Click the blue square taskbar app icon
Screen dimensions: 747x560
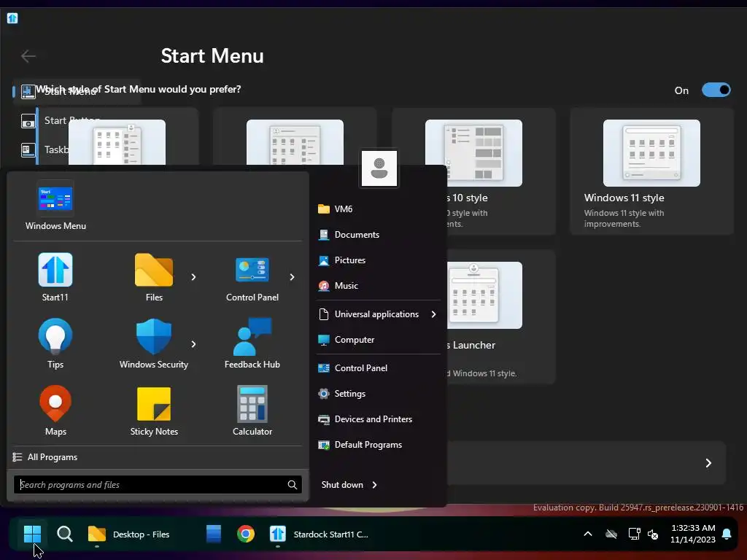tap(214, 534)
